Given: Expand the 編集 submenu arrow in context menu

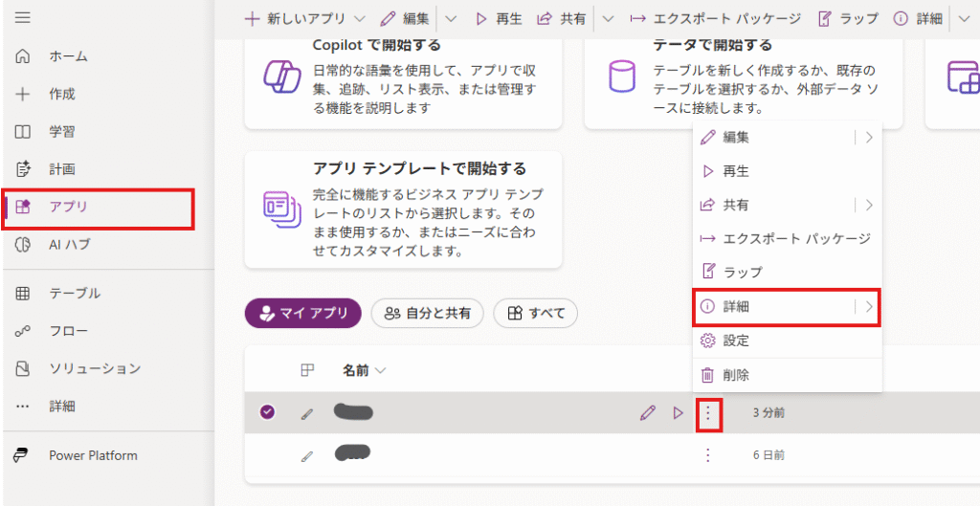Looking at the screenshot, I should click(x=869, y=138).
